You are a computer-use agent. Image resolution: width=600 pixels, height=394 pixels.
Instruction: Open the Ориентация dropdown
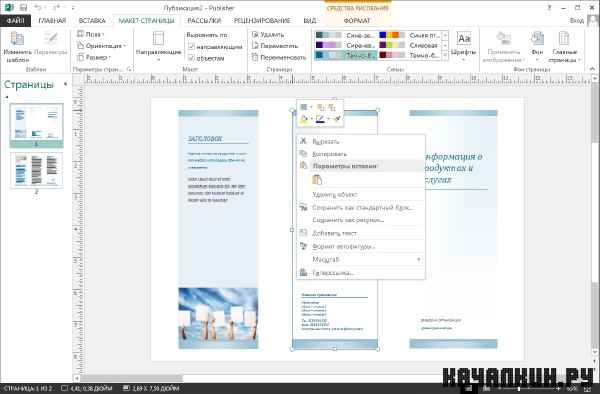pyautogui.click(x=101, y=46)
